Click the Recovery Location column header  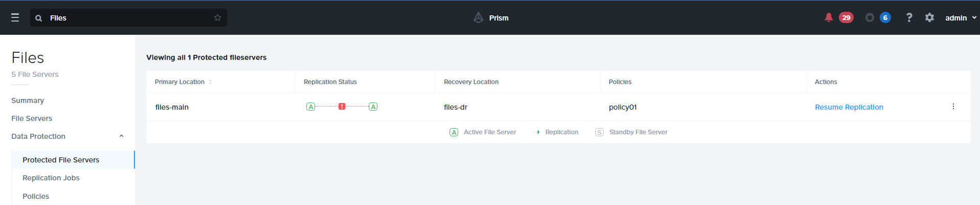point(471,82)
